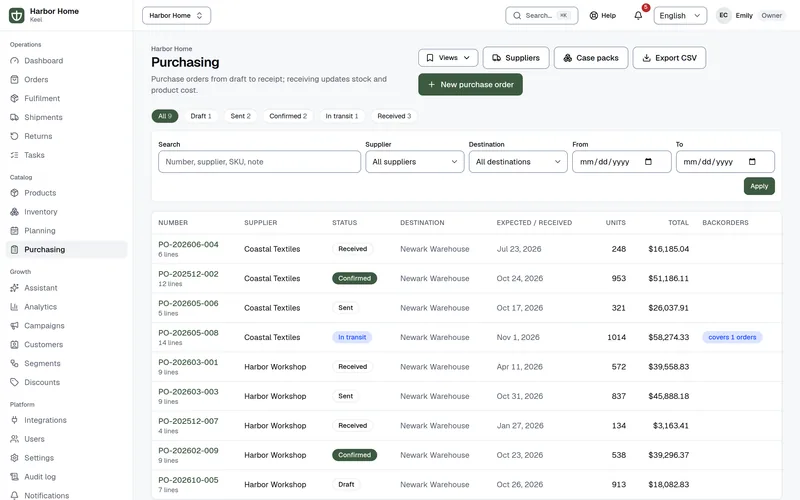Open the Segments icon in sidebar
800x500 pixels.
coord(14,363)
